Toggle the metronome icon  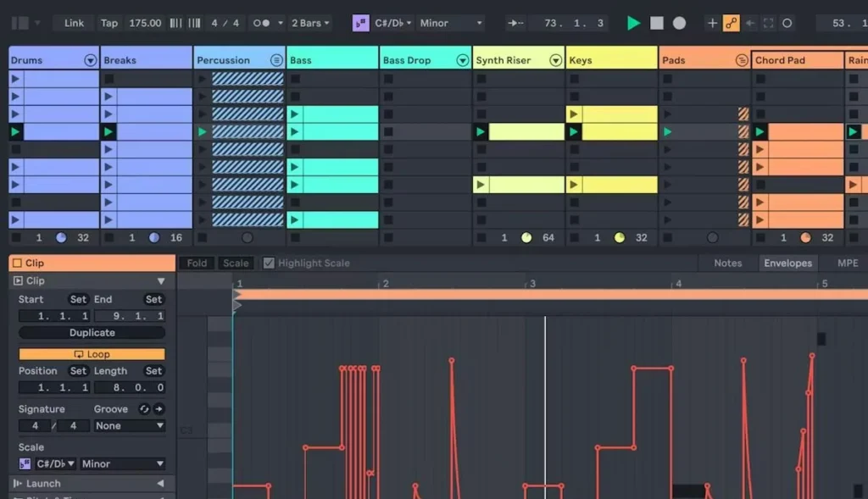click(x=261, y=23)
